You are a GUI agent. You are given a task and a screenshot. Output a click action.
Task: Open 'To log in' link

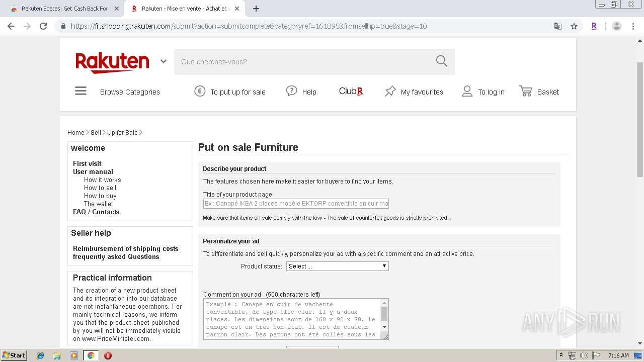coord(491,92)
